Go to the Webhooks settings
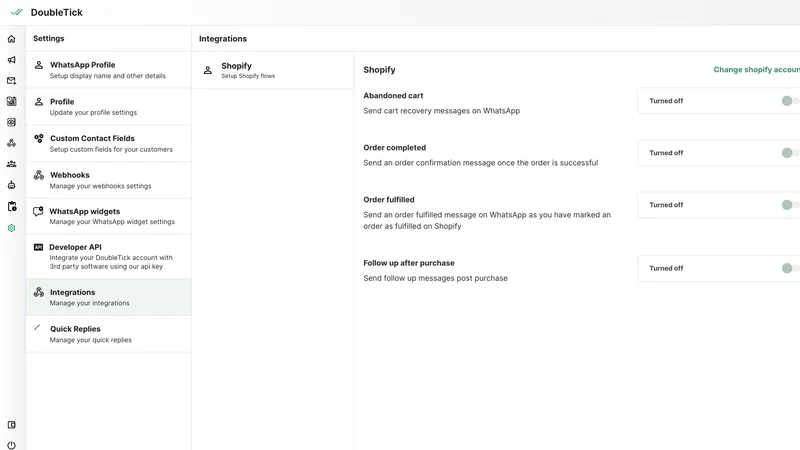This screenshot has width=800, height=450. (x=109, y=180)
